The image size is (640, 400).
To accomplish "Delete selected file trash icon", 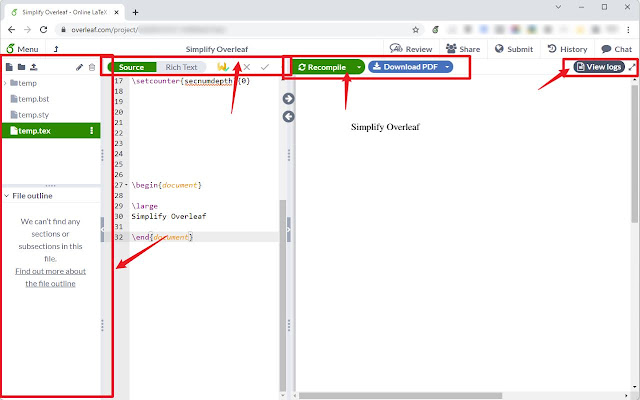I will tap(92, 67).
